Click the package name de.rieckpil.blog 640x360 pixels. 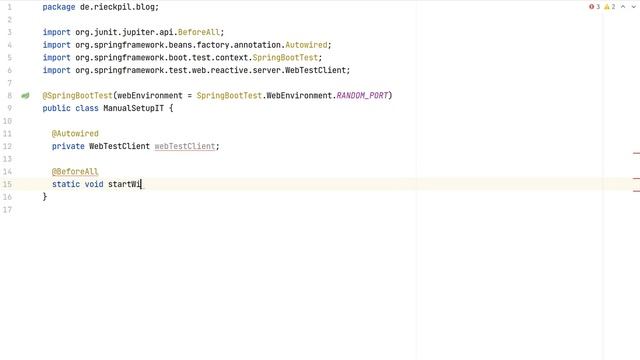117,7
